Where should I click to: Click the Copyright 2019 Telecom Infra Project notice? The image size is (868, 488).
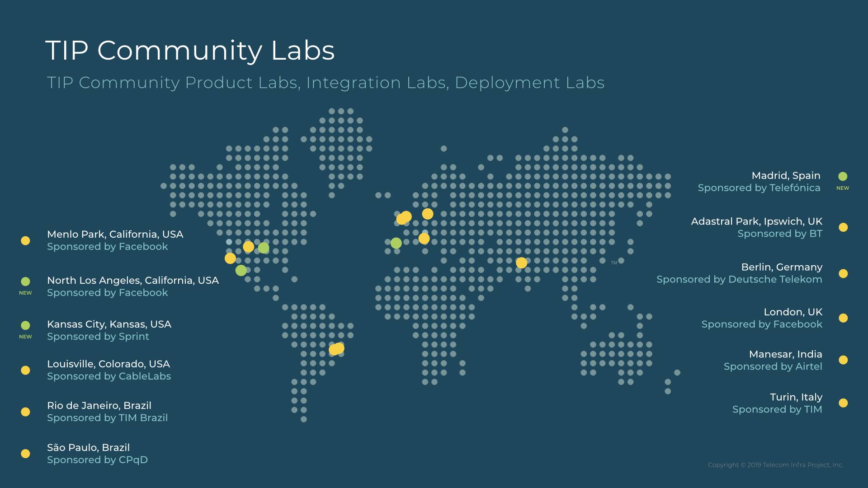click(776, 465)
